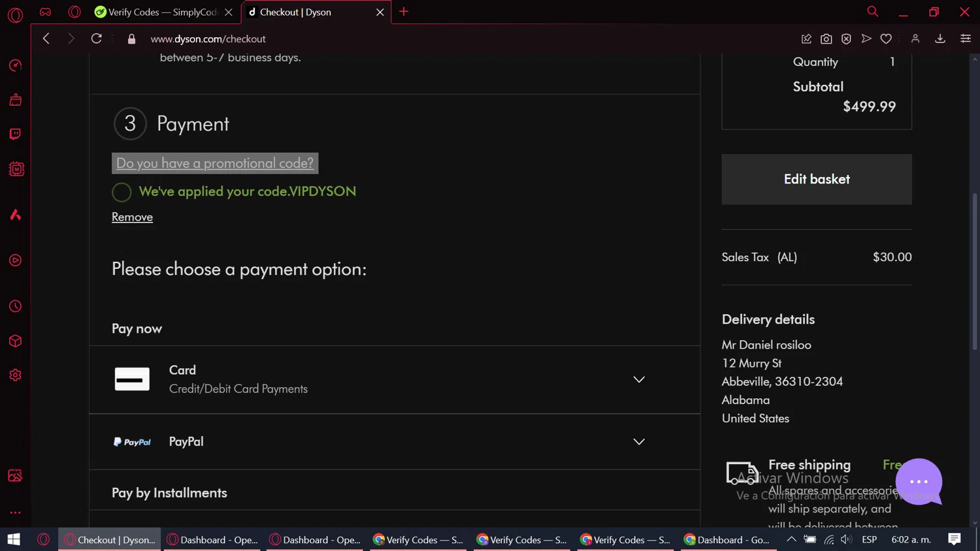Select Card Credit/Debit Card Payments row

[395, 379]
